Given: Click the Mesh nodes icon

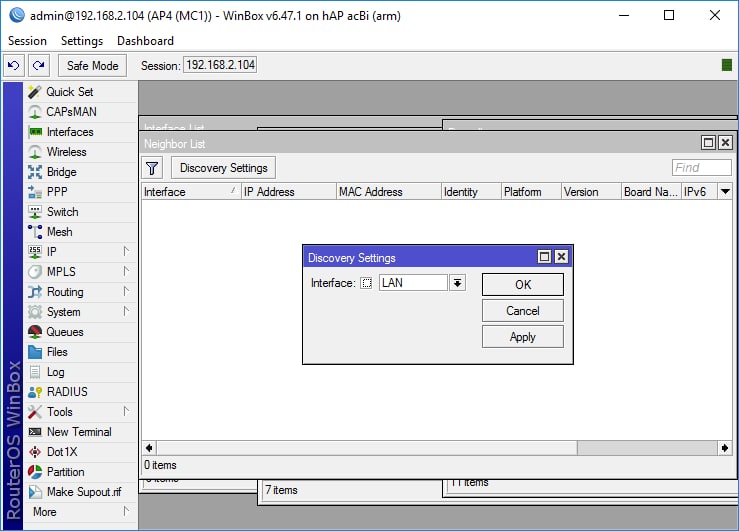Looking at the screenshot, I should tap(34, 232).
